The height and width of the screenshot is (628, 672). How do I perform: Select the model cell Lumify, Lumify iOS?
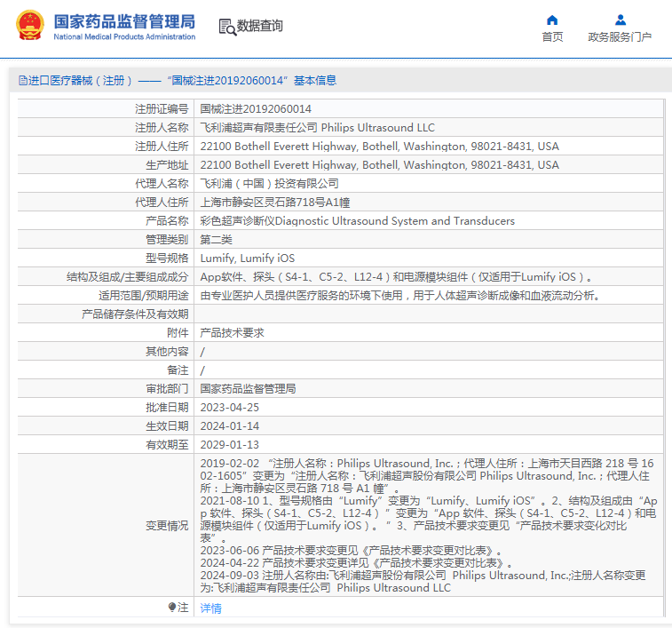(248, 258)
